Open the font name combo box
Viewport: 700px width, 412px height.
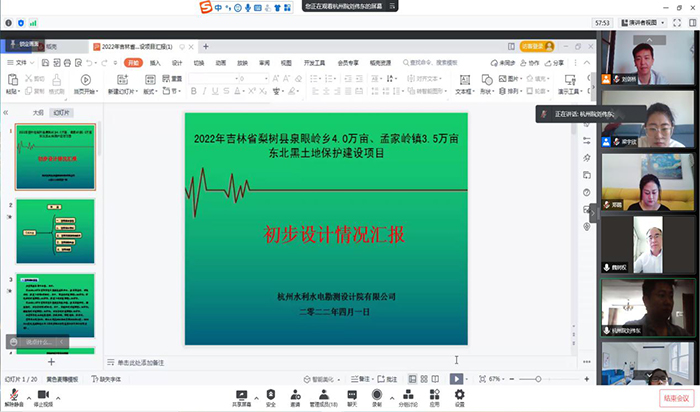[213, 79]
